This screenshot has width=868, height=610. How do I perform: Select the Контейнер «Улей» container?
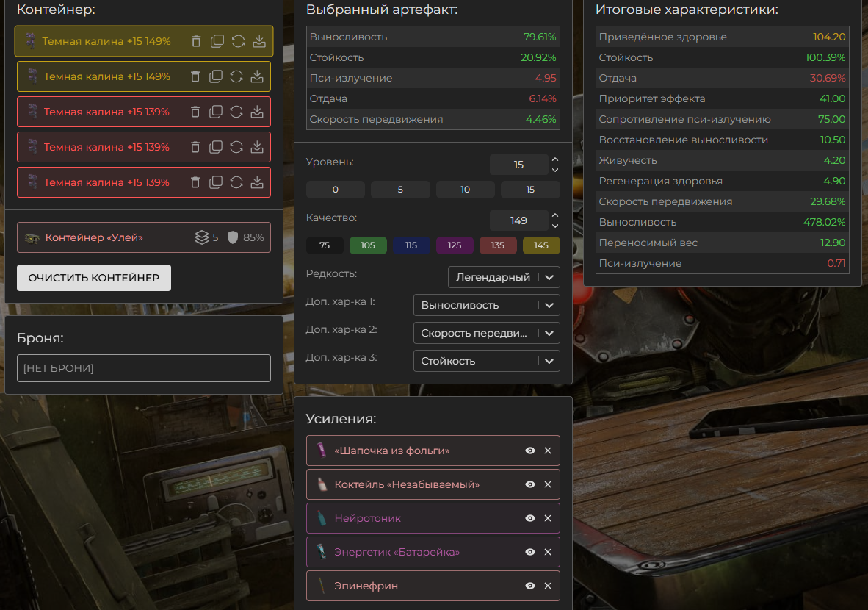click(144, 237)
